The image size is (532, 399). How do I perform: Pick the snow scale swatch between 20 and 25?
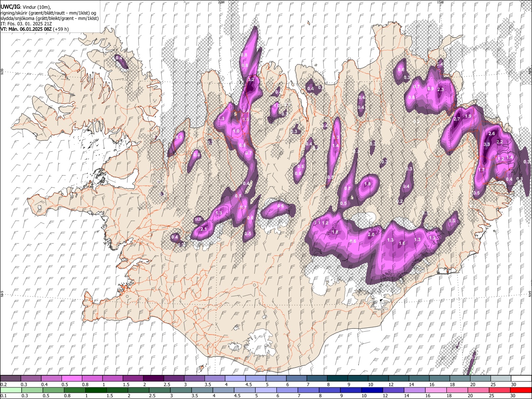coord(480,379)
